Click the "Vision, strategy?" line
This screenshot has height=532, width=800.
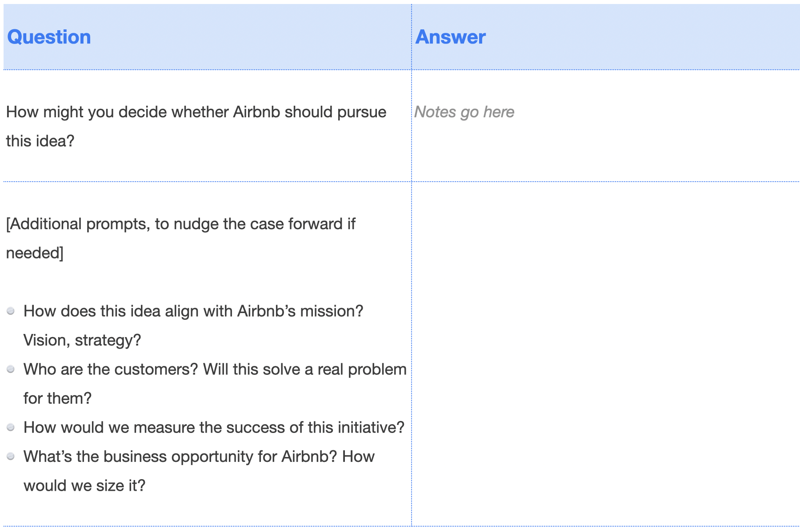(82, 340)
